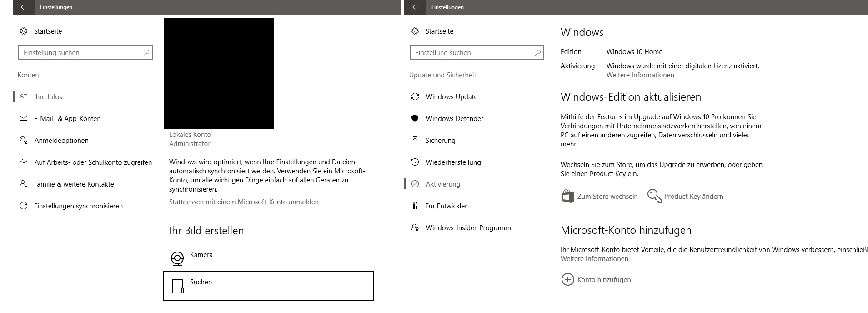Go to Startseite in Update und Sicherheit window
The width and height of the screenshot is (868, 313).
click(439, 31)
